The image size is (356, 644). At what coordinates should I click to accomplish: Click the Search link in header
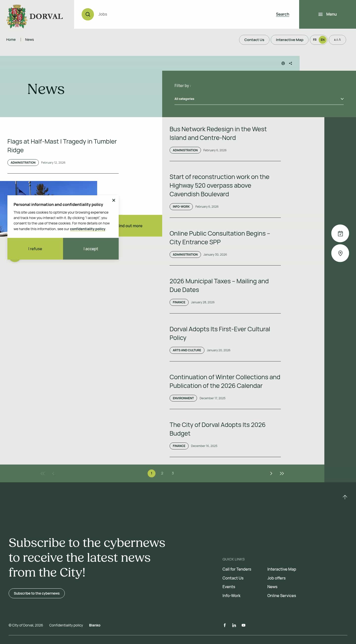coord(282,14)
